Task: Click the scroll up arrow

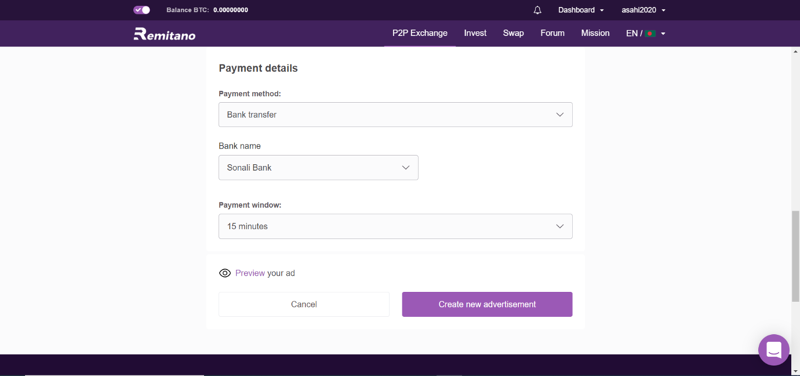Action: pos(795,52)
